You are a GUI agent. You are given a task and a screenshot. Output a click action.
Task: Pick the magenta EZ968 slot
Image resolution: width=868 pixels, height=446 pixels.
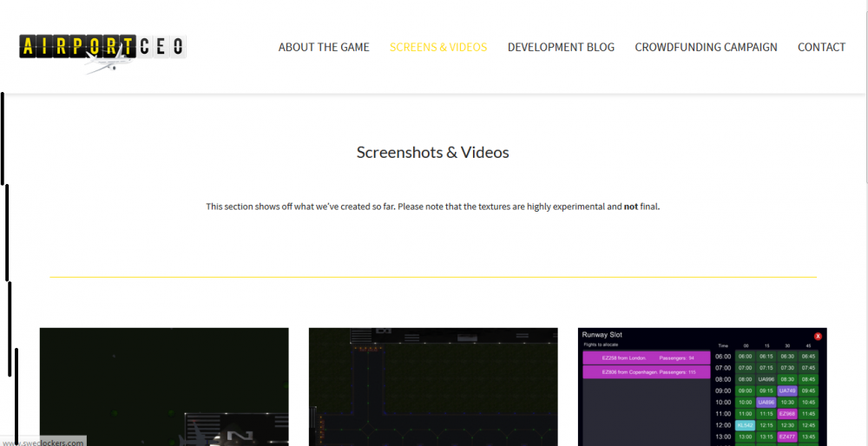click(787, 414)
